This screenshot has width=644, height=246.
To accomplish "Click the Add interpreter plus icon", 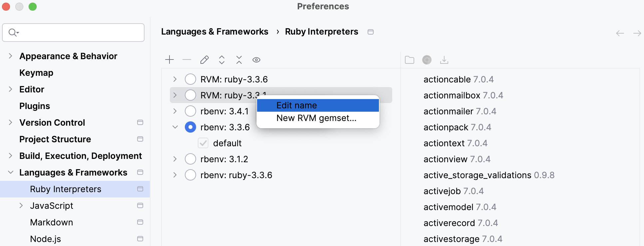I will [x=169, y=60].
